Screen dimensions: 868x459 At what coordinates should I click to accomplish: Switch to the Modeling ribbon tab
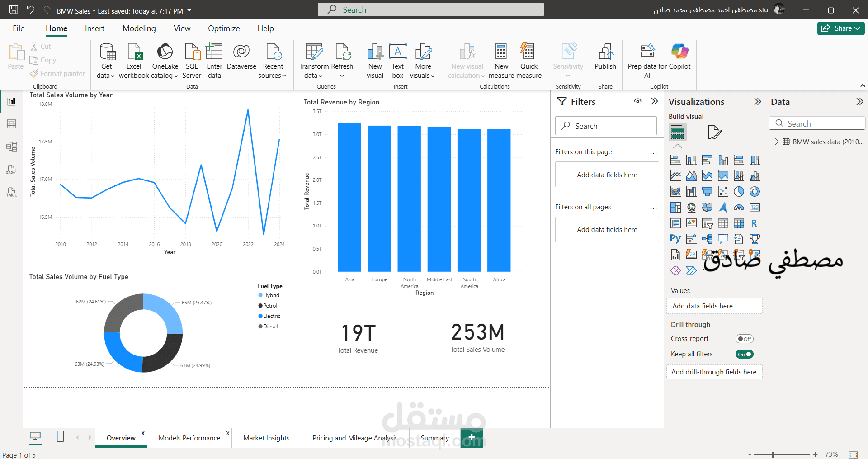click(x=139, y=28)
